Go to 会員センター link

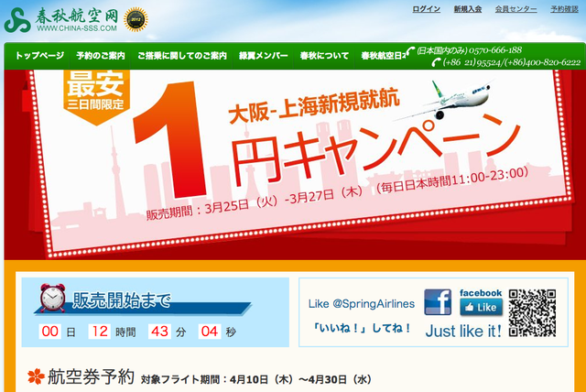[x=515, y=9]
